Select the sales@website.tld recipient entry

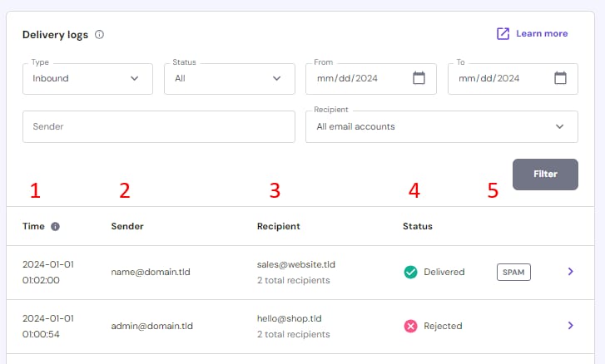tap(295, 264)
